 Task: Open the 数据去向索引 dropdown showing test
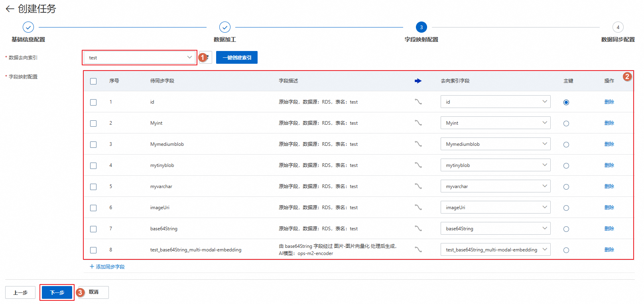coord(140,57)
